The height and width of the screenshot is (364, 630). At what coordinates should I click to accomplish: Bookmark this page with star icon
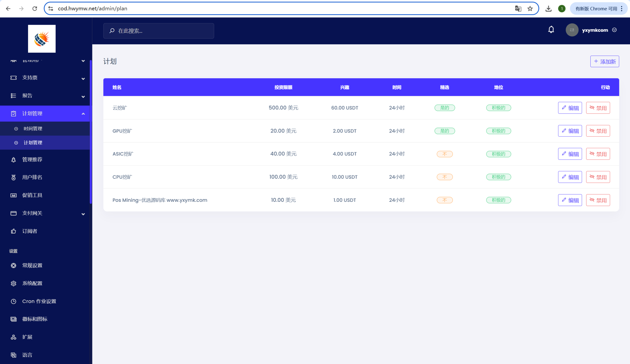coord(530,9)
